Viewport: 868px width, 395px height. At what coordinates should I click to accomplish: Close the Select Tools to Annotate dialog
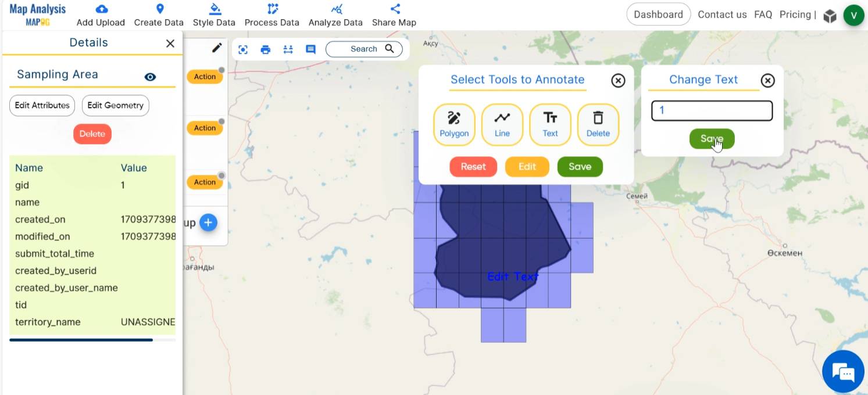618,81
